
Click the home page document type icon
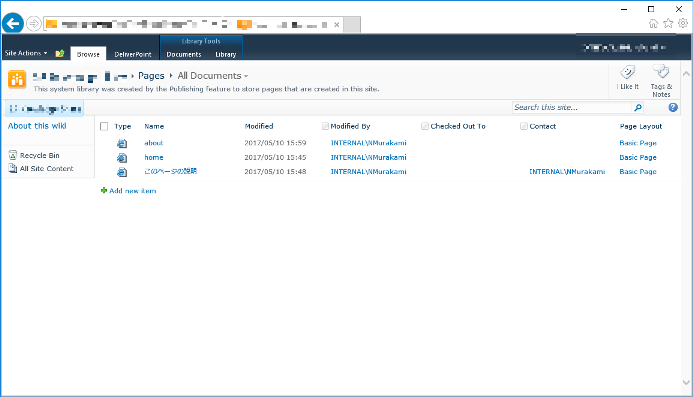pyautogui.click(x=122, y=158)
